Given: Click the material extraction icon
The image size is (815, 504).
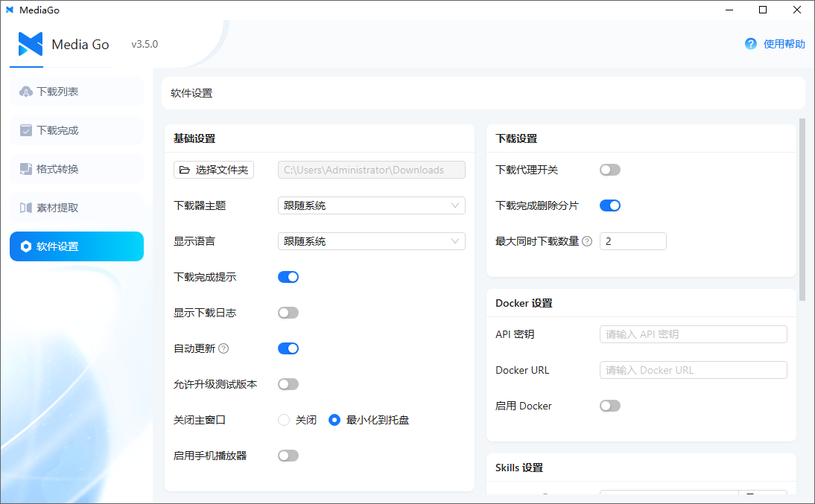Looking at the screenshot, I should point(26,208).
